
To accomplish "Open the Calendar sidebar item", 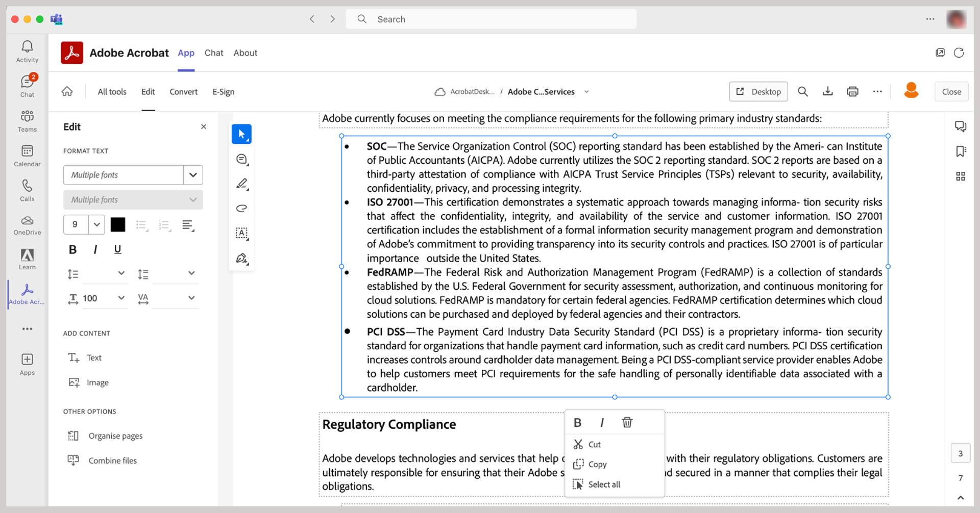I will [27, 156].
